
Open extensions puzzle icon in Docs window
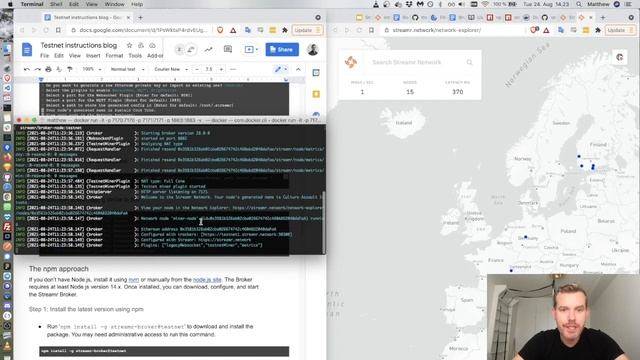coord(285,30)
